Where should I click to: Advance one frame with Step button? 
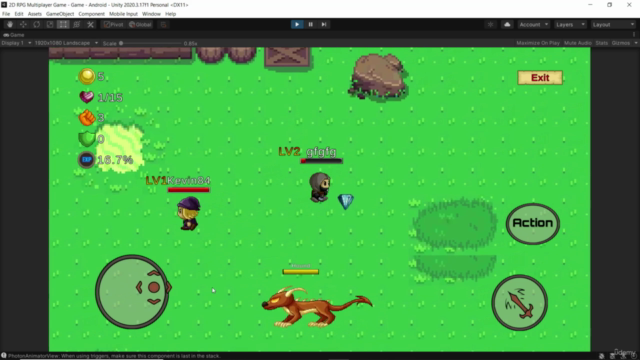(x=324, y=24)
